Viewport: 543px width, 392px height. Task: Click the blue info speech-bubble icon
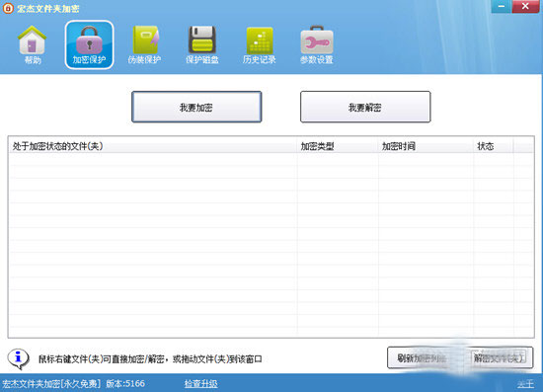19,358
